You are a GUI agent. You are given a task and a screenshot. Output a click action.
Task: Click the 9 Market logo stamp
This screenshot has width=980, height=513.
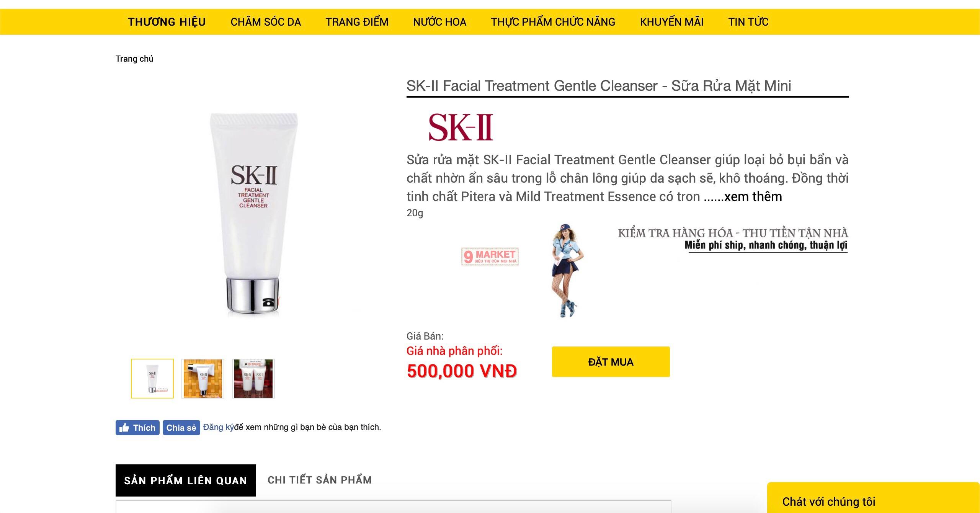(490, 256)
